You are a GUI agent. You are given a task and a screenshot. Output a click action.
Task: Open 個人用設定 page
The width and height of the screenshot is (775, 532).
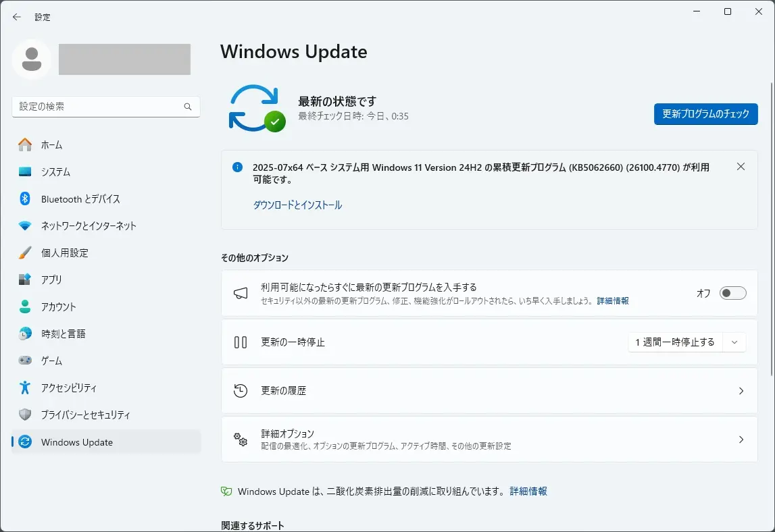tap(106, 252)
